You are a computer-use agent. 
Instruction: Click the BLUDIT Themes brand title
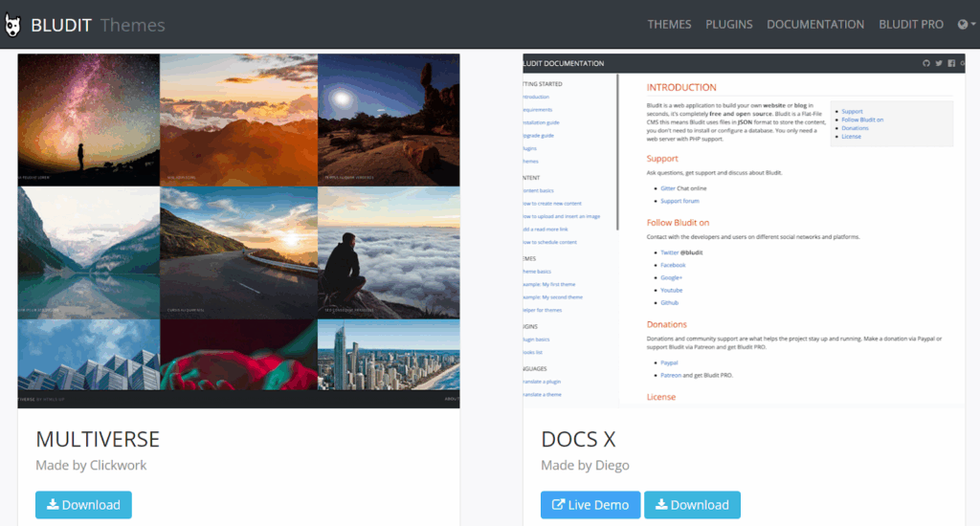click(x=98, y=25)
